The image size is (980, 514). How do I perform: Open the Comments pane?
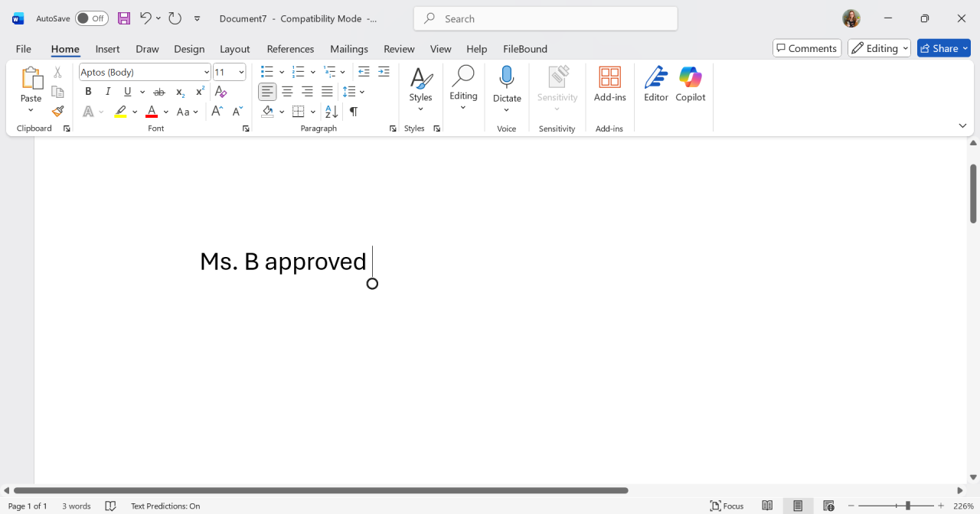[x=807, y=48]
